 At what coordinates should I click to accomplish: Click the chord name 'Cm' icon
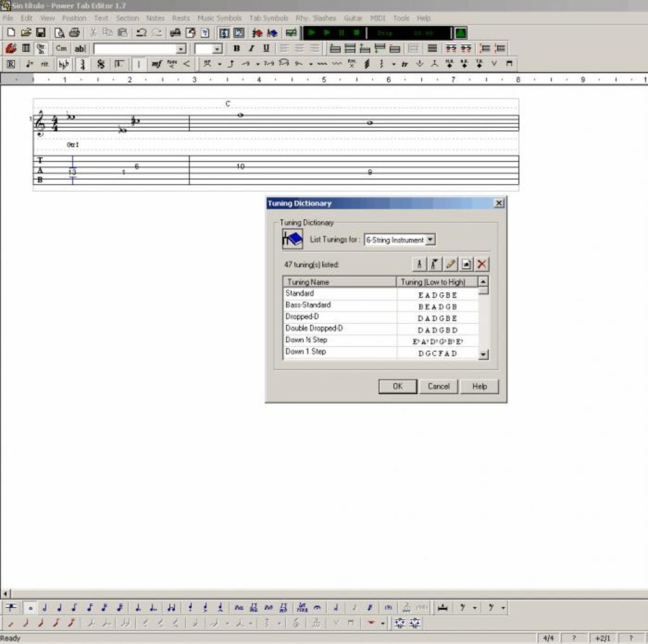pyautogui.click(x=61, y=48)
